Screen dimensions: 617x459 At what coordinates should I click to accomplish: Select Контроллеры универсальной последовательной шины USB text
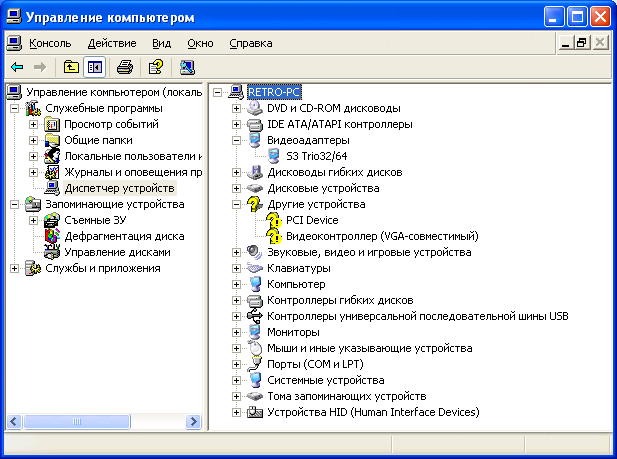(418, 316)
